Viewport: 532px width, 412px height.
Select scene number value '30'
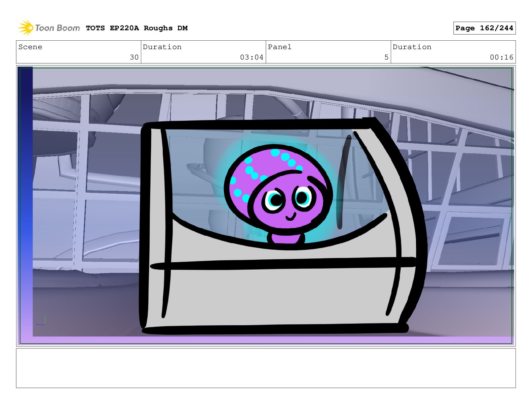tap(134, 57)
